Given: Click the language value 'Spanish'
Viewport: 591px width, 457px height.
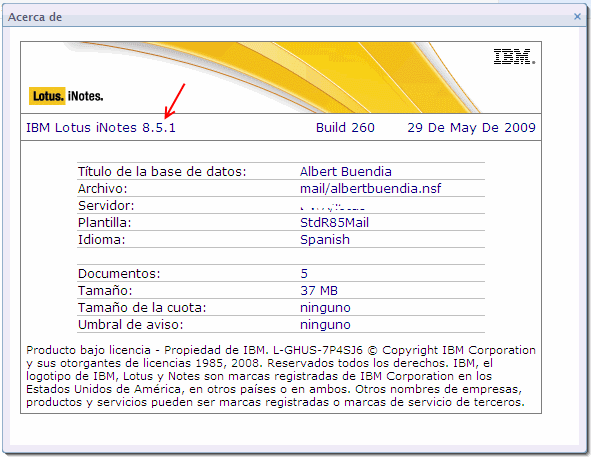Looking at the screenshot, I should 325,240.
